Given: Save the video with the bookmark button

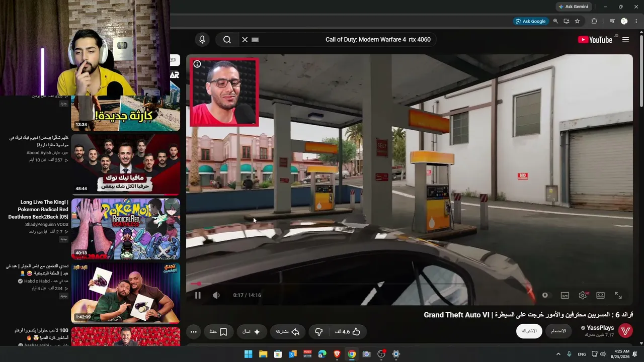Looking at the screenshot, I should (x=218, y=332).
